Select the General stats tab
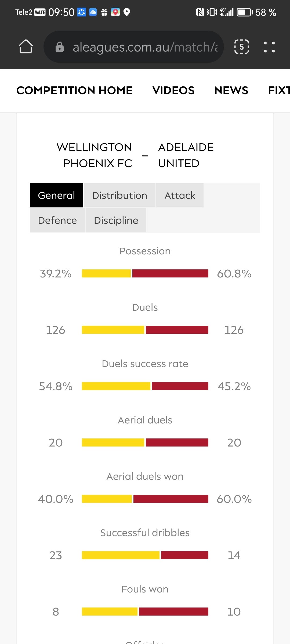 [x=56, y=195]
